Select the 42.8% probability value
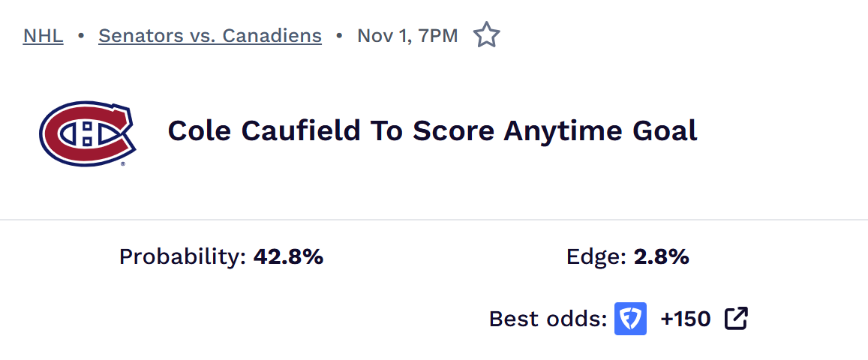The image size is (868, 360). pyautogui.click(x=288, y=257)
